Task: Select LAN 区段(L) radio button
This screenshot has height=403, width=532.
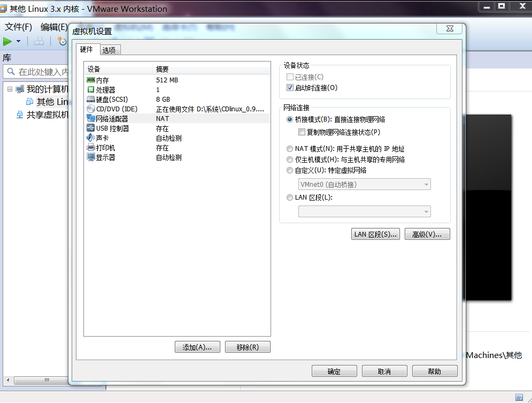Action: [x=289, y=197]
